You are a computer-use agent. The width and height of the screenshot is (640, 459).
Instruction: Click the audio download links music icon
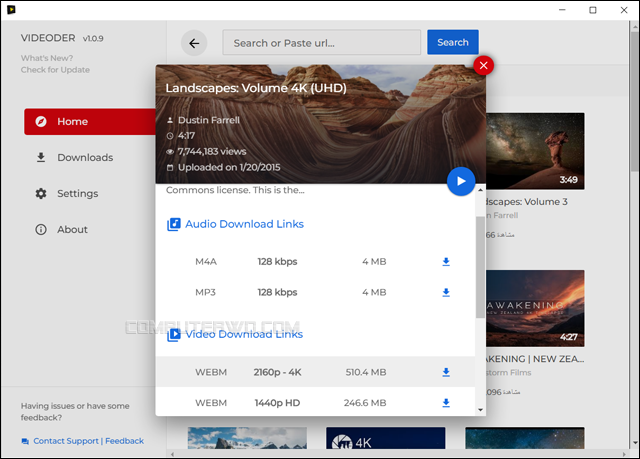click(x=173, y=224)
